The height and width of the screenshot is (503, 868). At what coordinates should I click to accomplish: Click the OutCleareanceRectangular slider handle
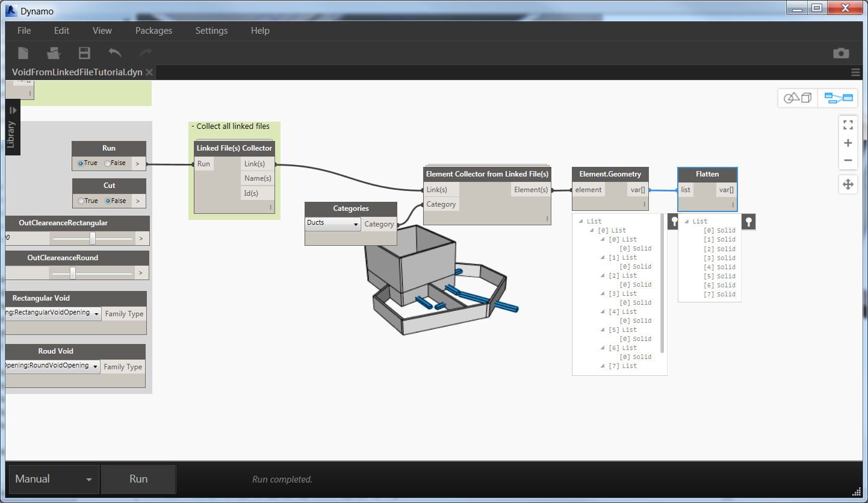(x=92, y=239)
